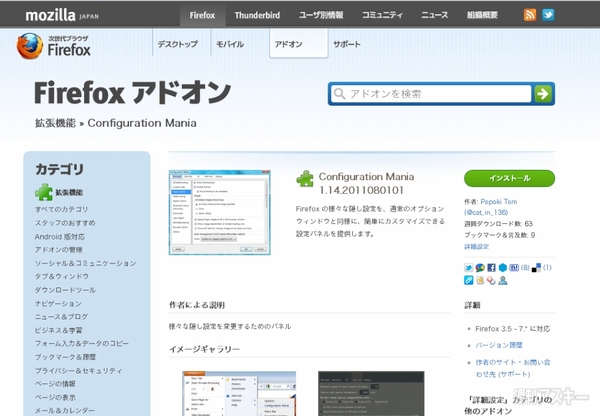Open author link Popoki Tom
600x416 pixels.
coord(499,202)
